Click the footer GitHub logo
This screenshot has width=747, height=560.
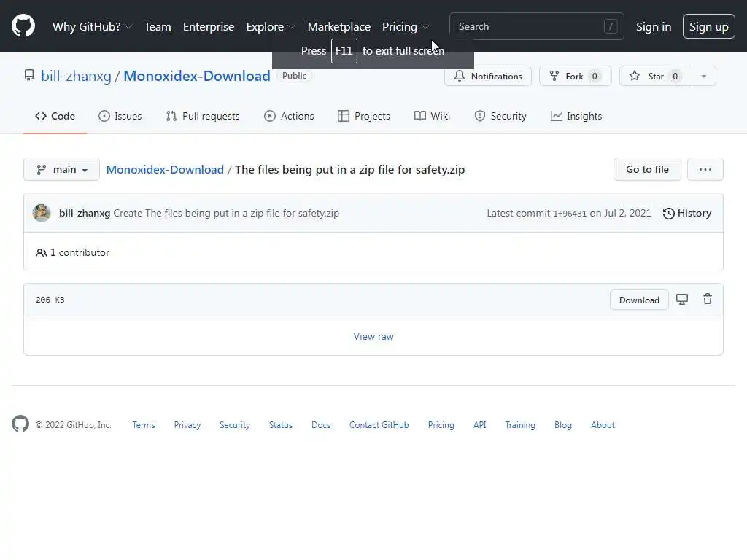(20, 424)
